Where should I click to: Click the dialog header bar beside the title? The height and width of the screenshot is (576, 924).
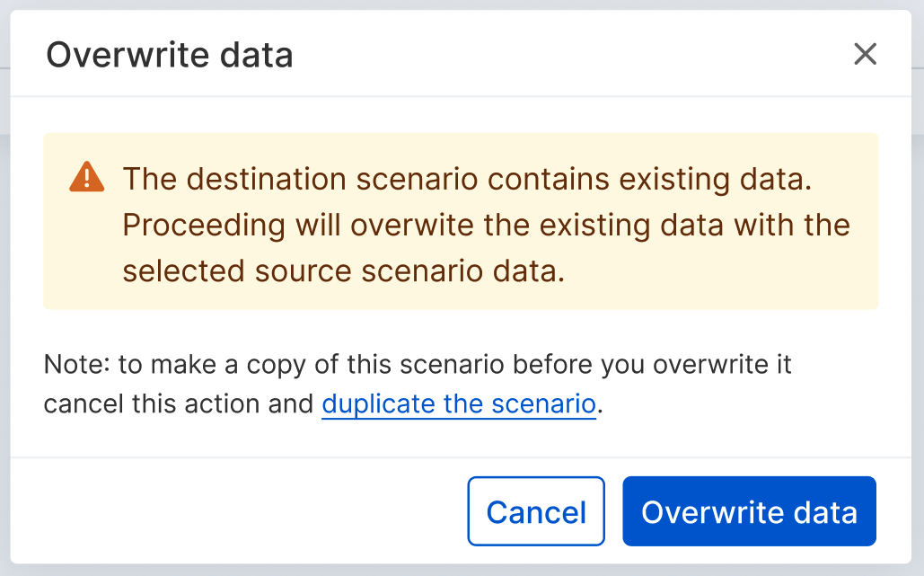572,54
